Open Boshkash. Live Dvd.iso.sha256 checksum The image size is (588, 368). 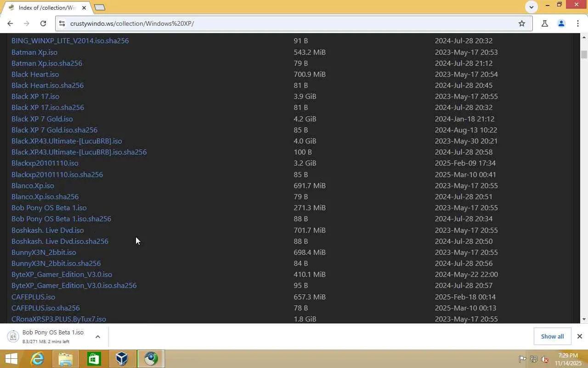60,241
